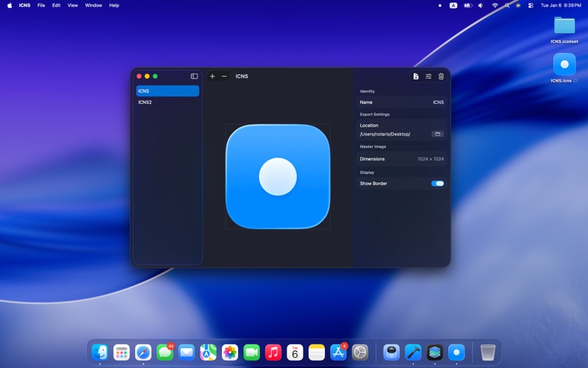Open Launchpad from the dock
Image resolution: width=588 pixels, height=368 pixels.
121,353
